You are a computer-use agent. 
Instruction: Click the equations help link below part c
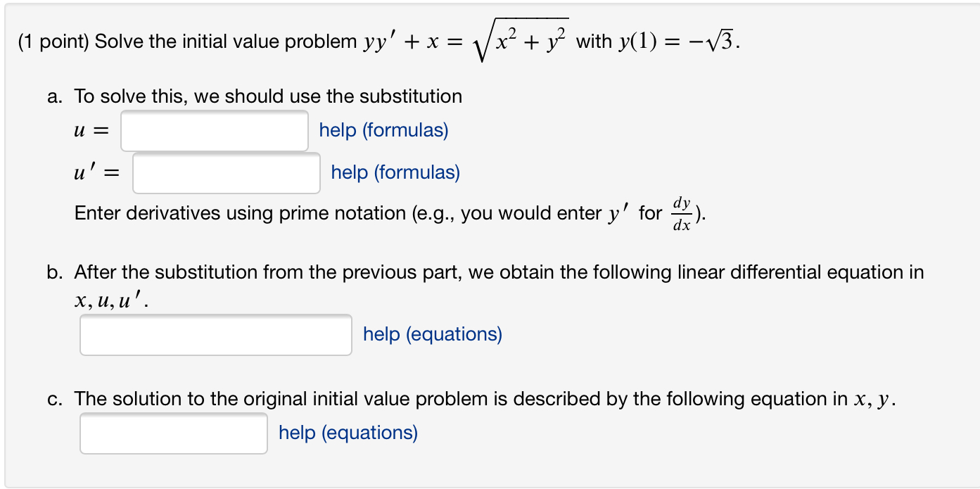pos(349,433)
